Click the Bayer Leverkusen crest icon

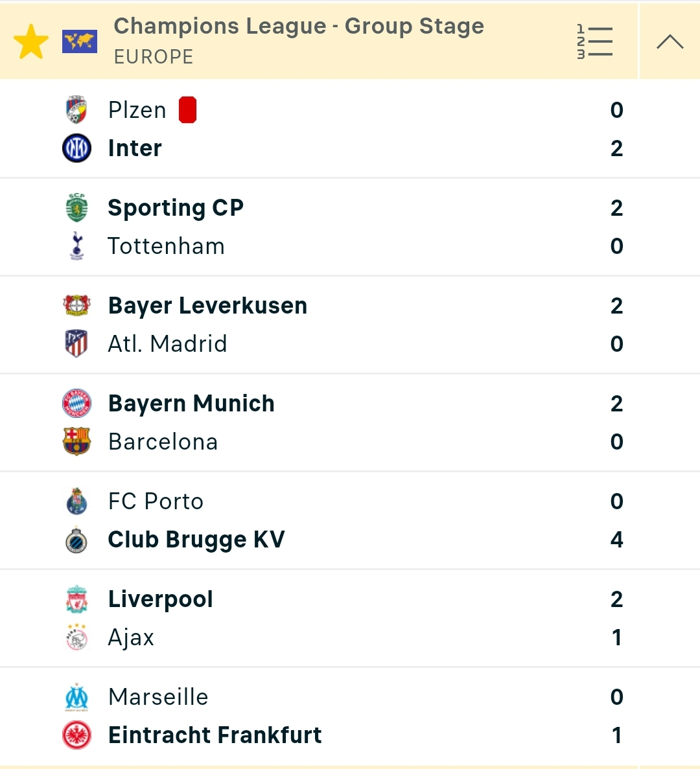click(x=76, y=305)
